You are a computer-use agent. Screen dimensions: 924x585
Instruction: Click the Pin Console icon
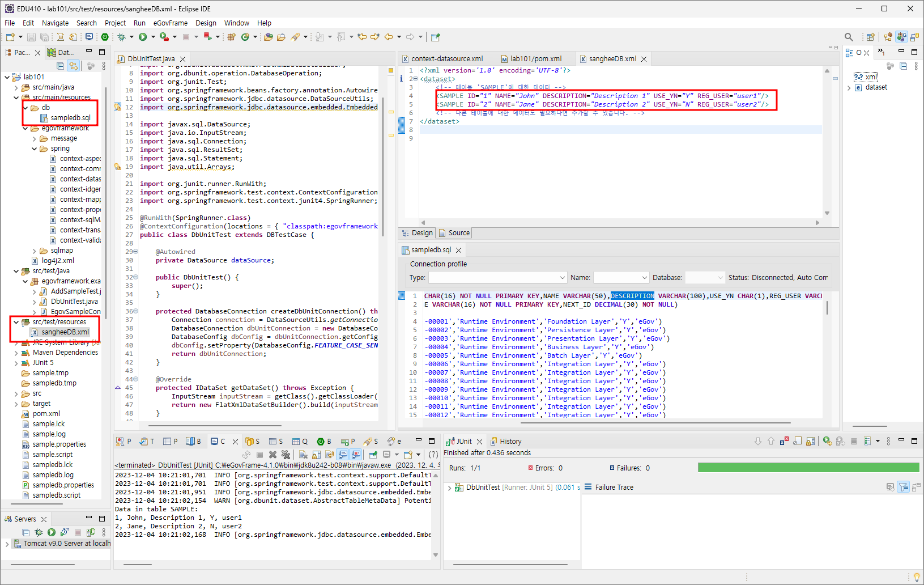point(373,455)
